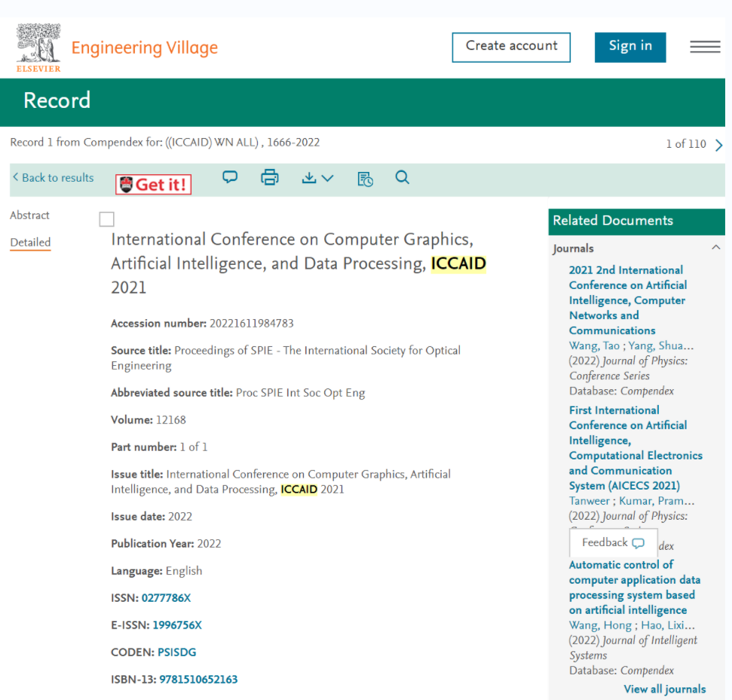Click the Language English value
The width and height of the screenshot is (732, 700).
tap(184, 571)
